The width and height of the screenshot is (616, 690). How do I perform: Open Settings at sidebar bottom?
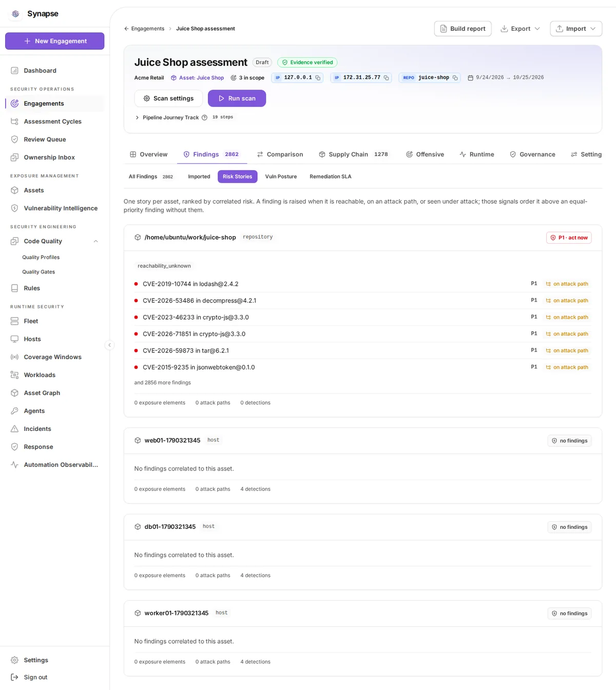point(55,660)
